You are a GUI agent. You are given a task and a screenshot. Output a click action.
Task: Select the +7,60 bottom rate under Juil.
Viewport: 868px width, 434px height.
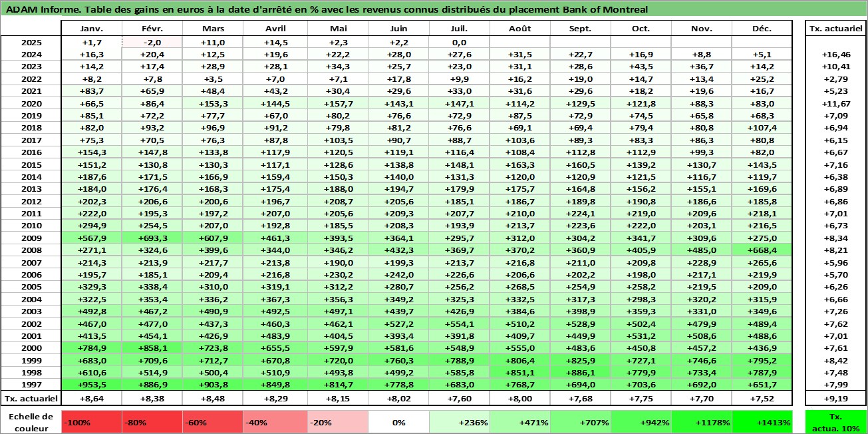tap(460, 398)
